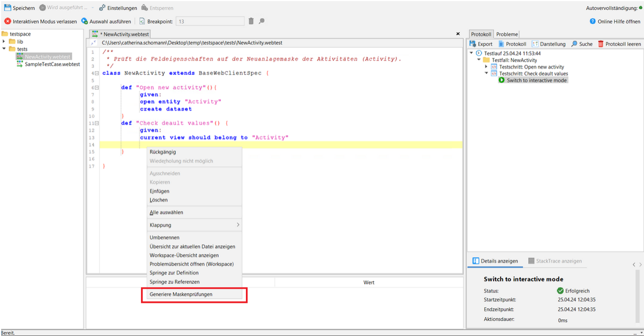Run selection with Auswahl ausführen icon

pyautogui.click(x=85, y=21)
